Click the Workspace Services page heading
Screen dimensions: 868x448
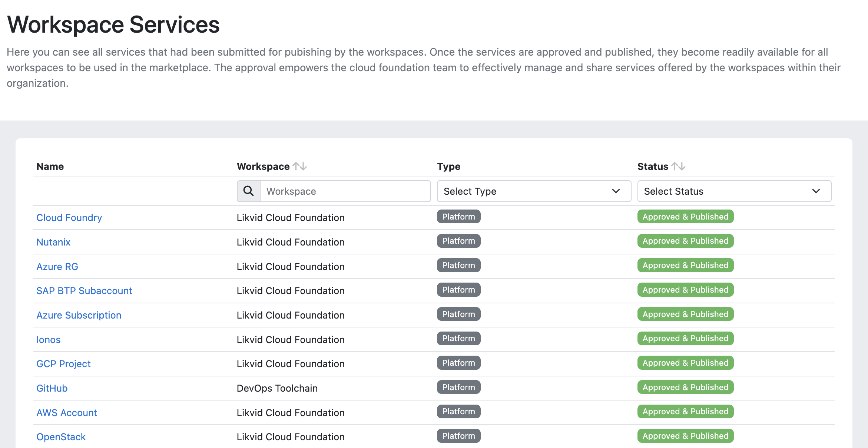point(113,24)
